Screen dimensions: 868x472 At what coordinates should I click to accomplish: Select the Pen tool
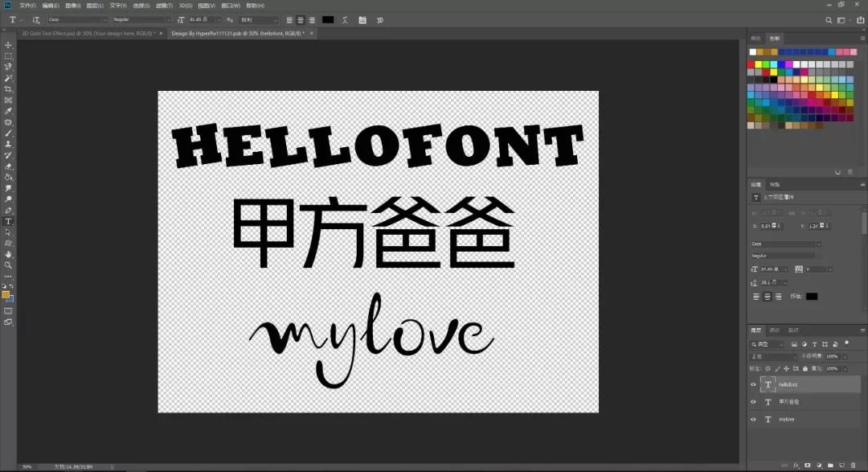click(x=8, y=211)
